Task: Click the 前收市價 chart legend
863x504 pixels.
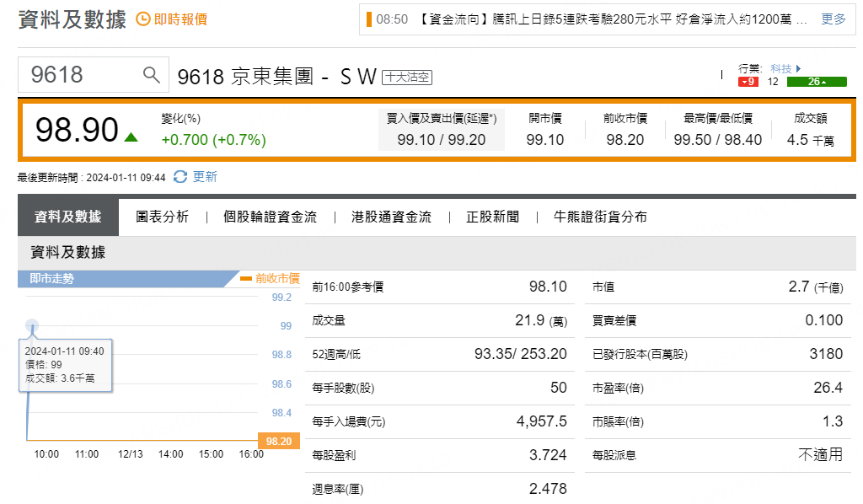Action: click(x=271, y=278)
